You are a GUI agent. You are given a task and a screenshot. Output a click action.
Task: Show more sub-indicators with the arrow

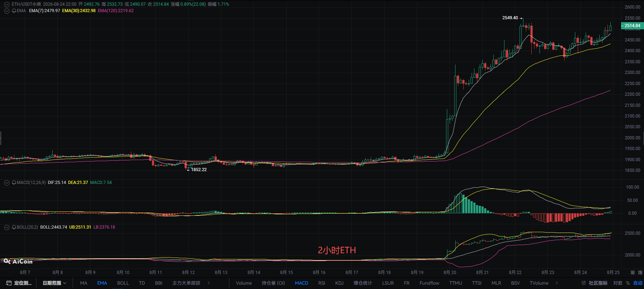[557, 283]
